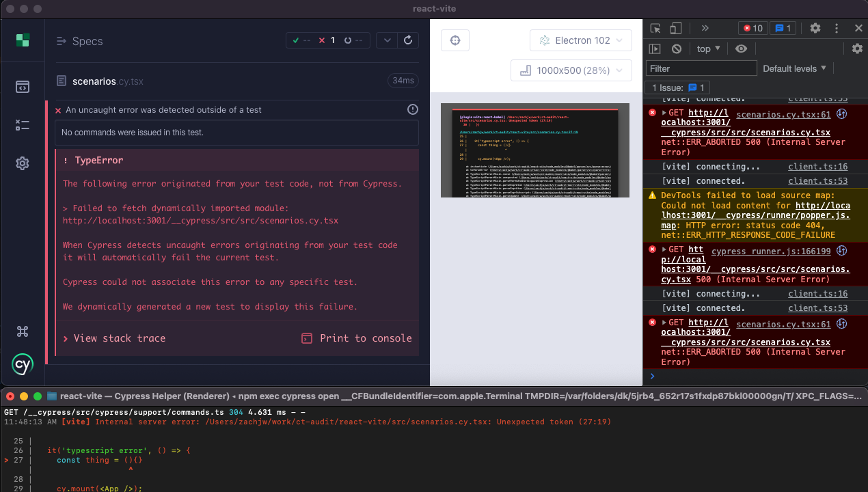The width and height of the screenshot is (868, 492).
Task: Expand GET error from cypress_runner.js
Action: [664, 249]
